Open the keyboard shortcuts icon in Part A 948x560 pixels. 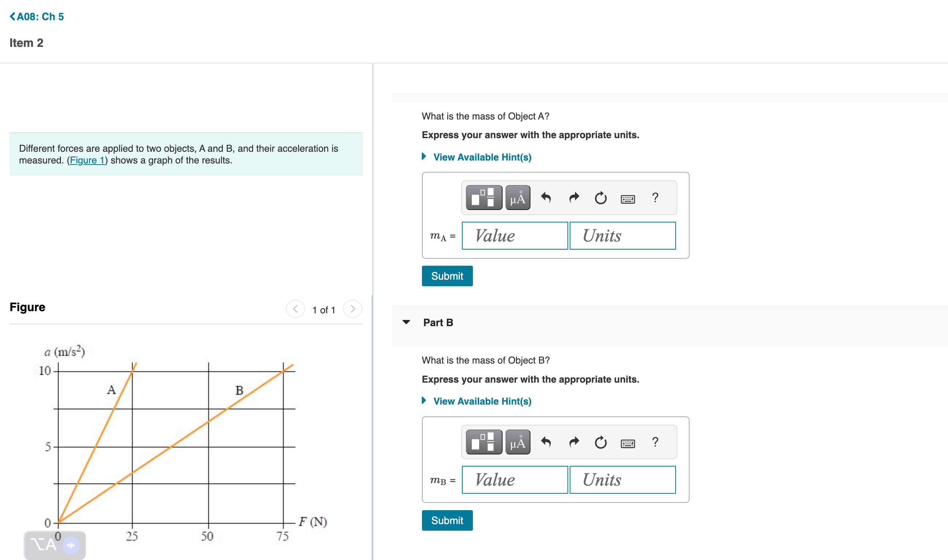click(628, 198)
